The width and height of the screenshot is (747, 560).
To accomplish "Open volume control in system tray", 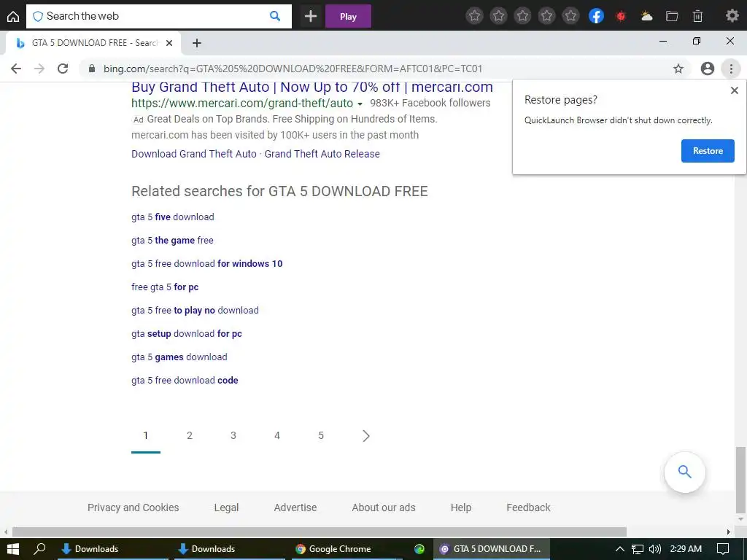I will pos(655,549).
